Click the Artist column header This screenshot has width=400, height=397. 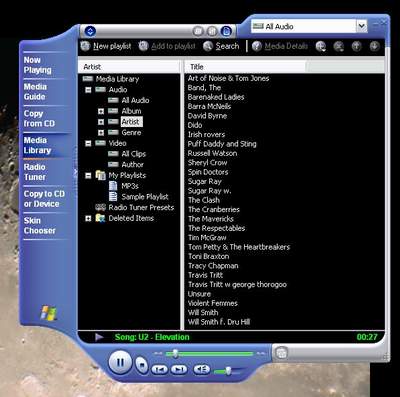(x=129, y=67)
